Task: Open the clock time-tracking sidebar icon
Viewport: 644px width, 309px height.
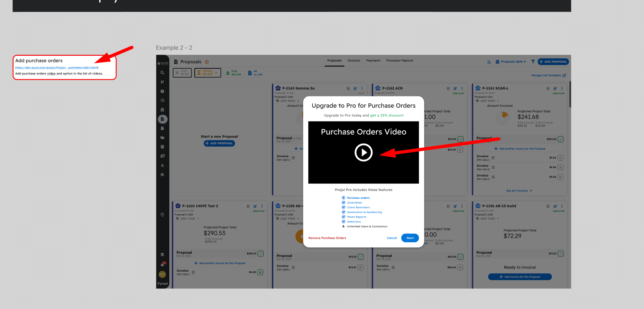Action: [x=162, y=91]
